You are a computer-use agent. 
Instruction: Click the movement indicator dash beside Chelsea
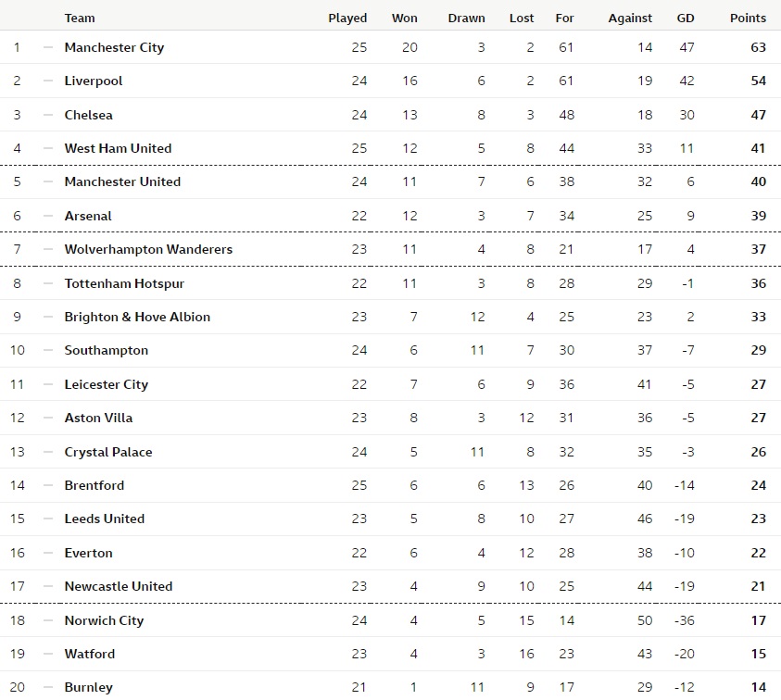tap(48, 115)
